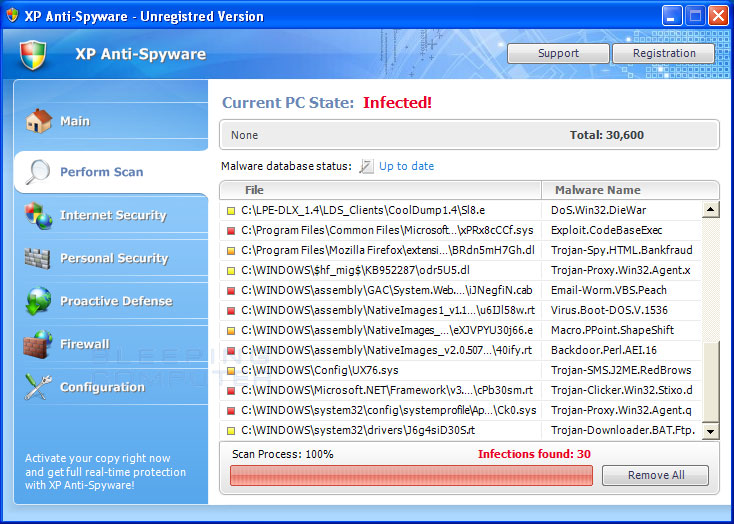Click the Perform Scan magnifier icon
The width and height of the screenshot is (734, 524).
[37, 172]
